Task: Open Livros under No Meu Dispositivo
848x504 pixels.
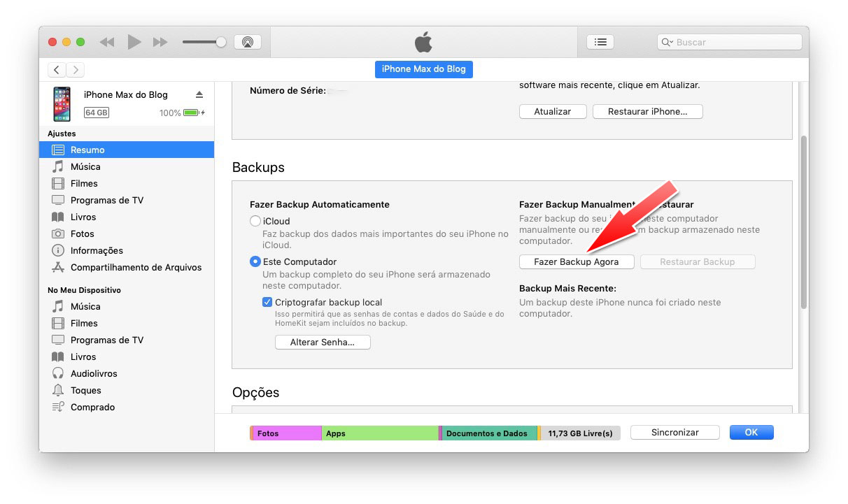Action: click(x=127, y=357)
